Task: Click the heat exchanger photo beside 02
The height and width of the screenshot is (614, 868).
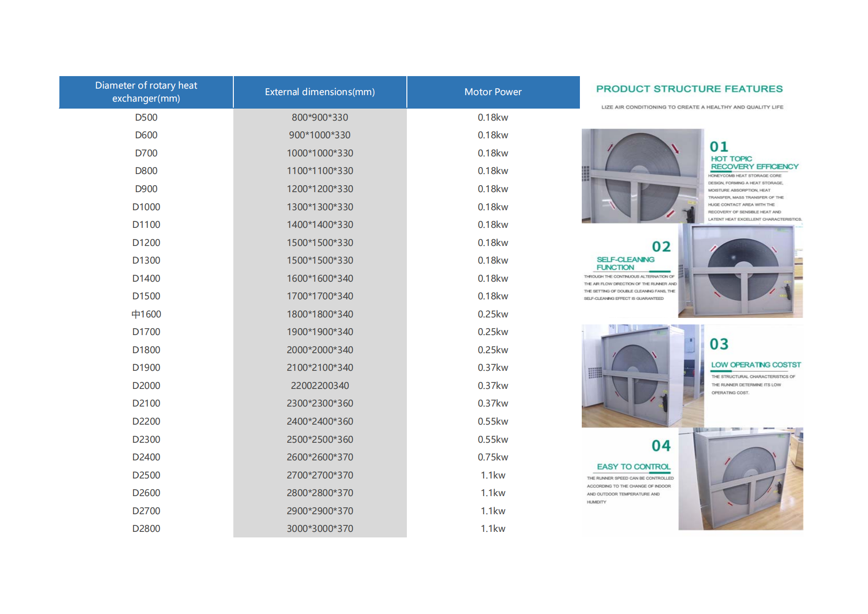Action: 740,271
